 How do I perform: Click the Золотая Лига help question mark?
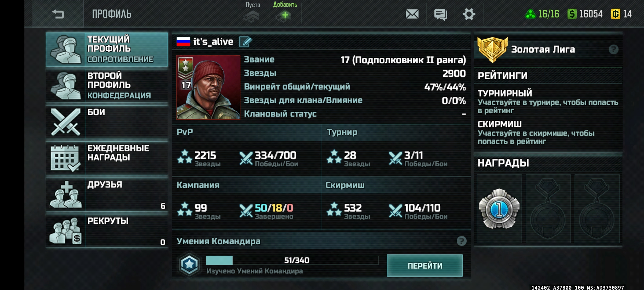click(613, 49)
